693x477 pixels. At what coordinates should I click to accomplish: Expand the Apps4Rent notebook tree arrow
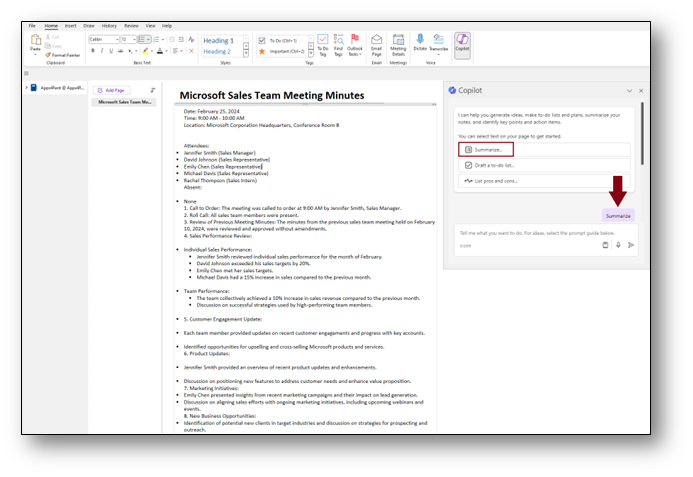pos(27,88)
